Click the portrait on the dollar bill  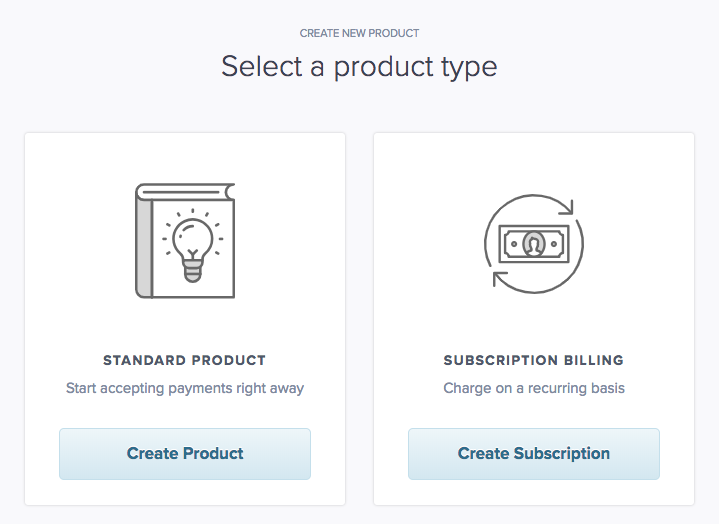534,243
